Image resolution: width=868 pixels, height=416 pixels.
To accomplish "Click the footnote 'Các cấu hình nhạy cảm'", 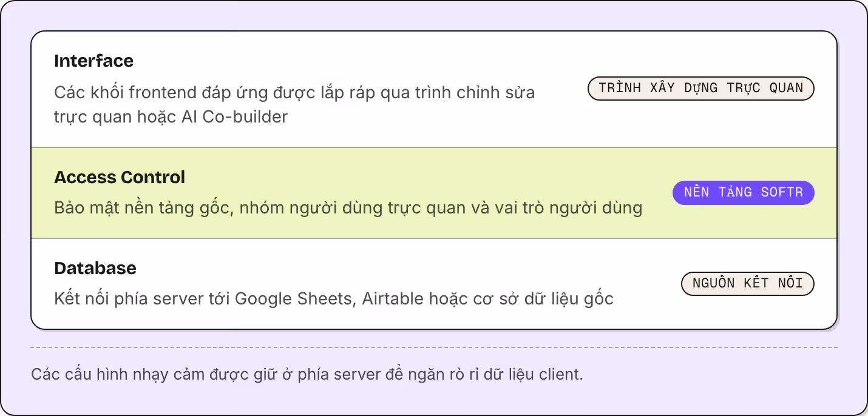I will (x=307, y=374).
